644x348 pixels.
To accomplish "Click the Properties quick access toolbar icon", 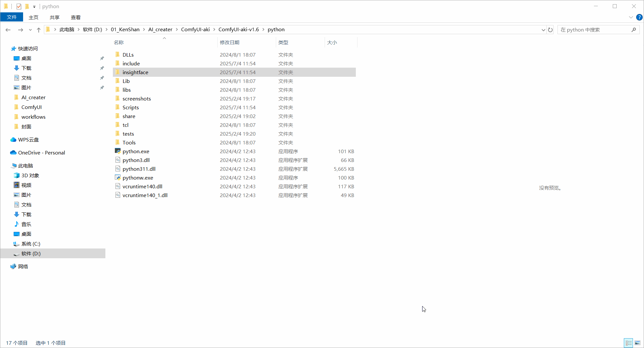I will pos(19,7).
